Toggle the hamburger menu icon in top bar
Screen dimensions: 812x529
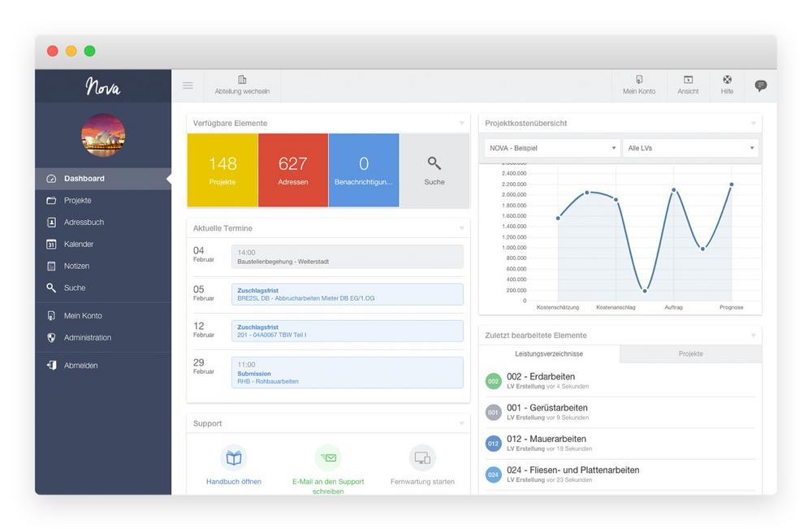coord(188,85)
